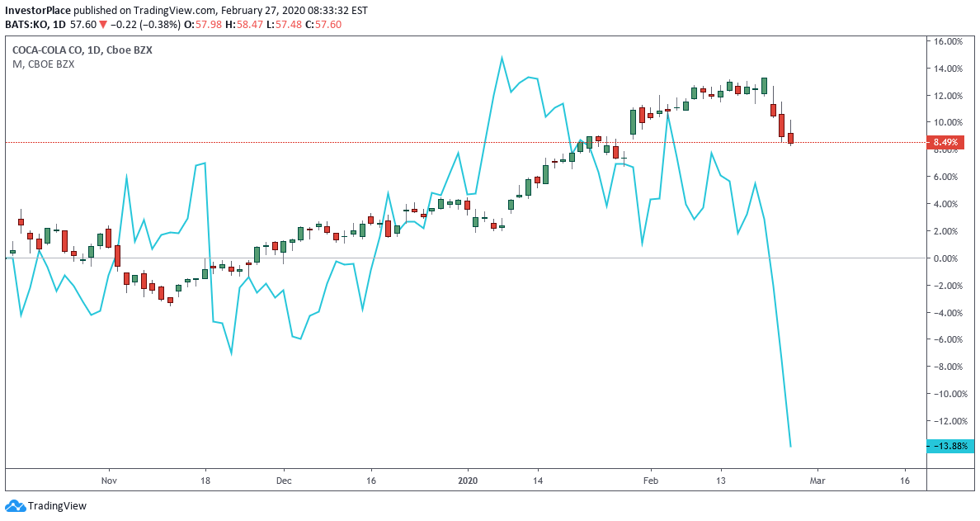Click the red 8.49% price label
The height and width of the screenshot is (521, 980).
[945, 143]
